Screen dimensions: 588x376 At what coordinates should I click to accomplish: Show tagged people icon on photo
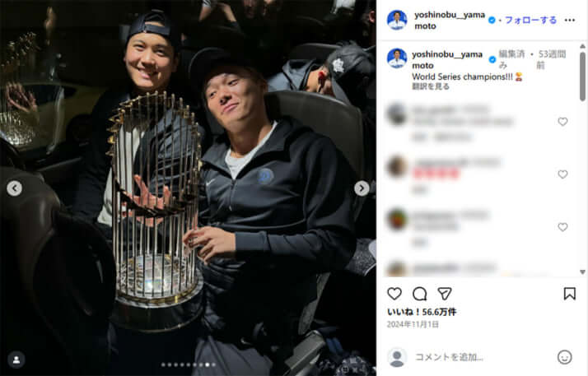pyautogui.click(x=16, y=360)
